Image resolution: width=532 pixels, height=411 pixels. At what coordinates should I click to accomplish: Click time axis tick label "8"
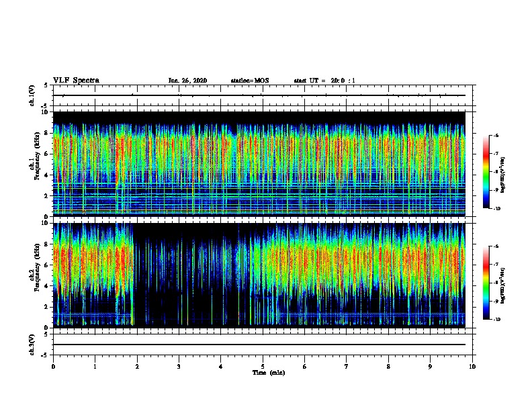[388, 367]
